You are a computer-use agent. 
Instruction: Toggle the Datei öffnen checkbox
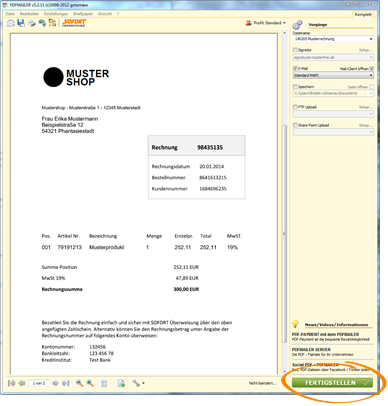[372, 87]
